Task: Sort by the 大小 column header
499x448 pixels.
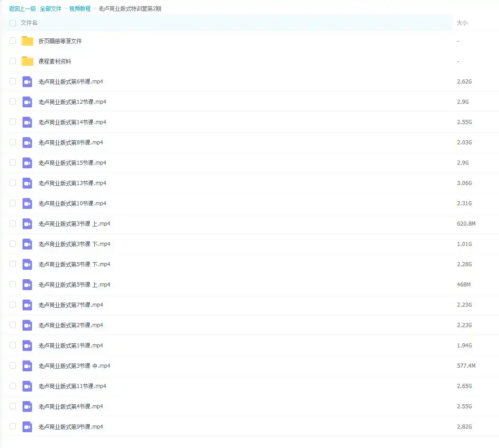Action: click(x=462, y=23)
